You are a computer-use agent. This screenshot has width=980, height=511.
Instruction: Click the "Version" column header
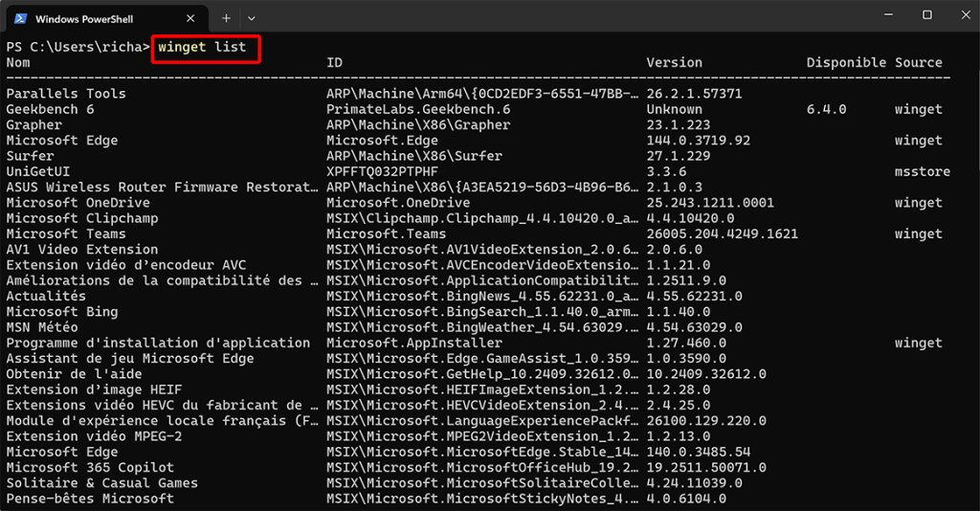tap(675, 63)
